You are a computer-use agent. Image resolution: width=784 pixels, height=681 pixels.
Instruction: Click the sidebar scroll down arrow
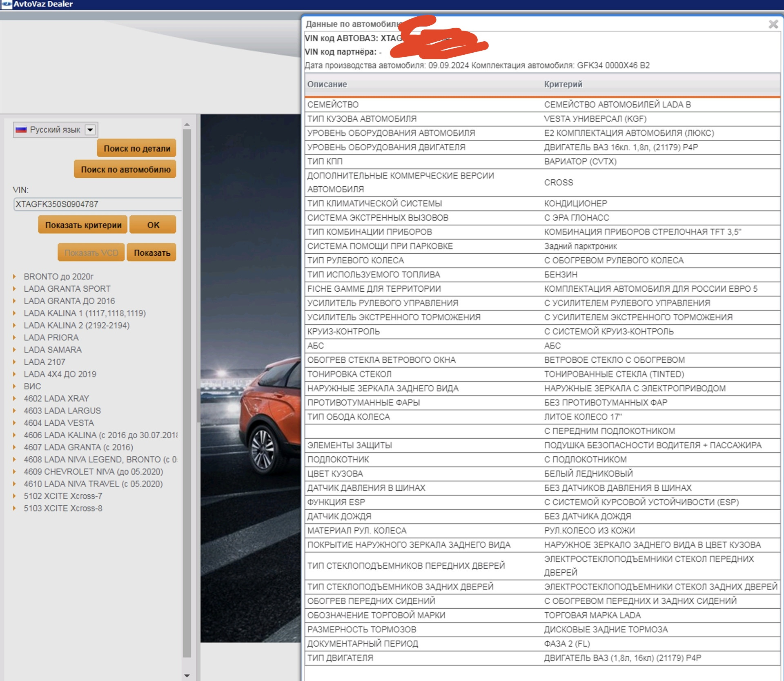click(x=187, y=676)
